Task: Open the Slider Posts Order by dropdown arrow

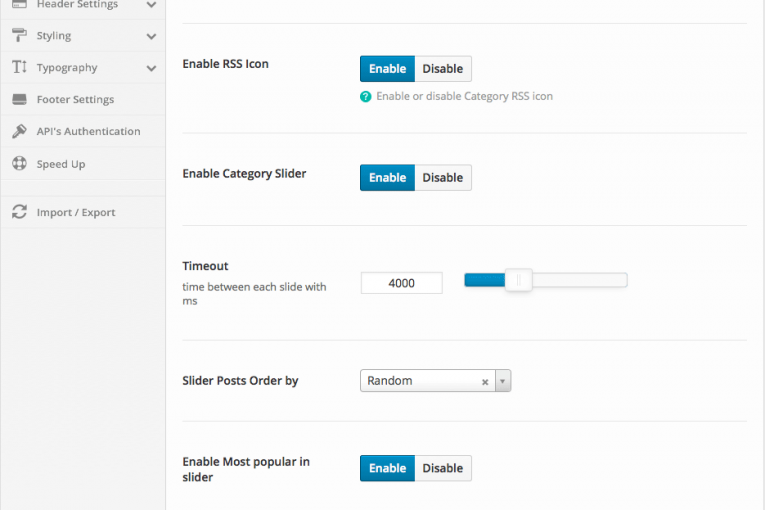Action: 503,381
